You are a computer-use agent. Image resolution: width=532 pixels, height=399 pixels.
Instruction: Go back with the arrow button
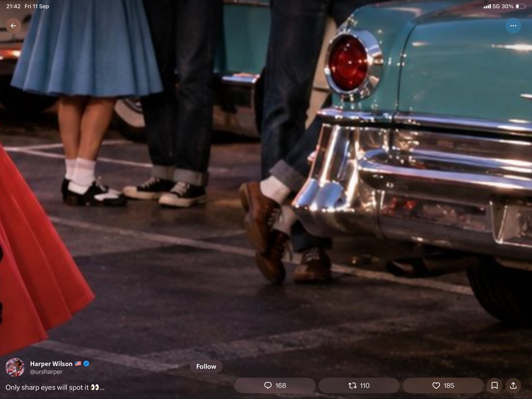(13, 26)
